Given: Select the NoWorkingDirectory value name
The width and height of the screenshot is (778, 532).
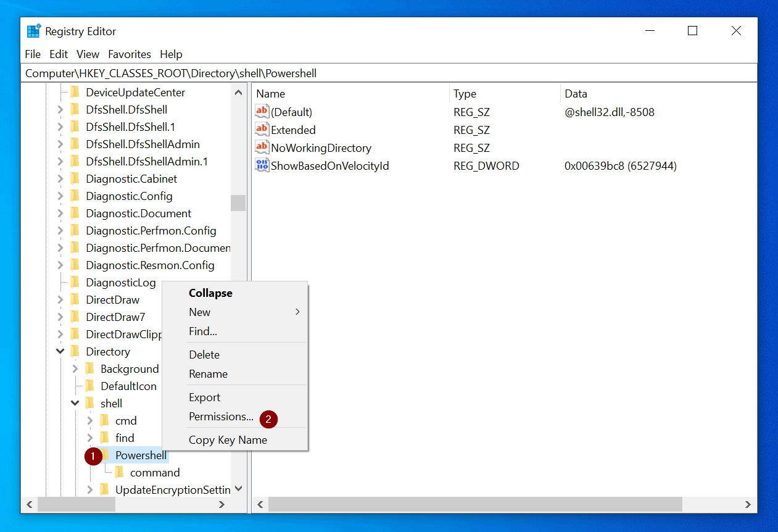Looking at the screenshot, I should point(321,148).
